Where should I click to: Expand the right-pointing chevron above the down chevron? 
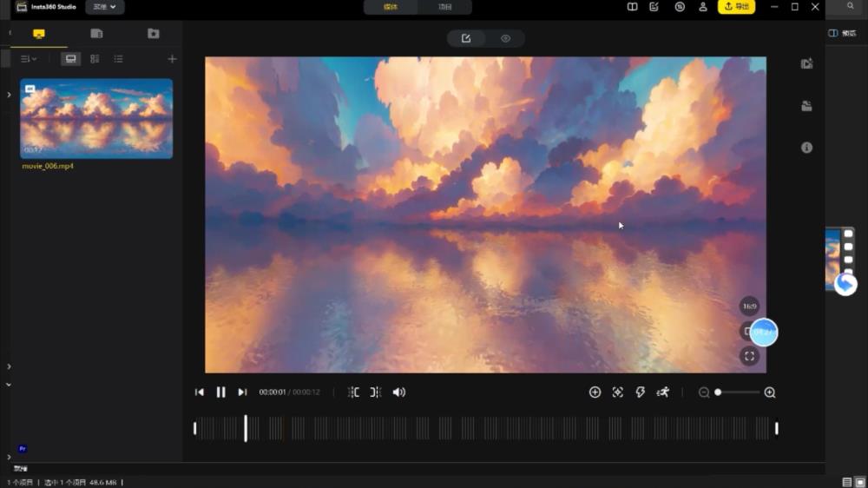[9, 366]
